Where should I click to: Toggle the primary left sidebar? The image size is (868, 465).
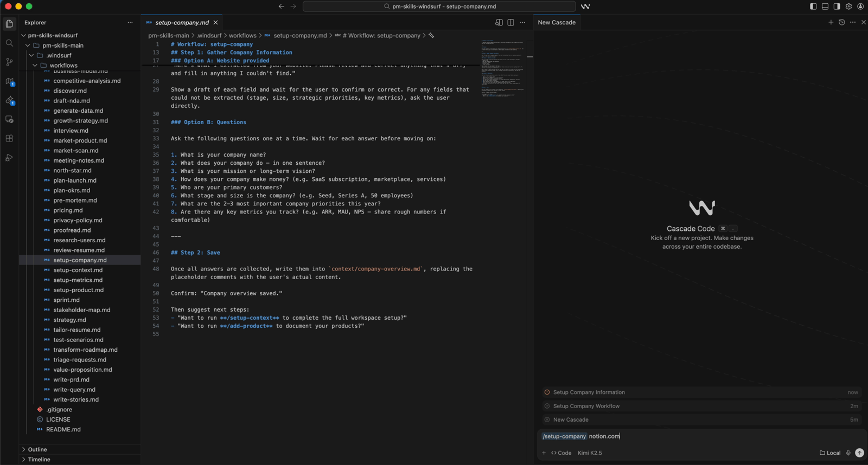click(x=813, y=7)
